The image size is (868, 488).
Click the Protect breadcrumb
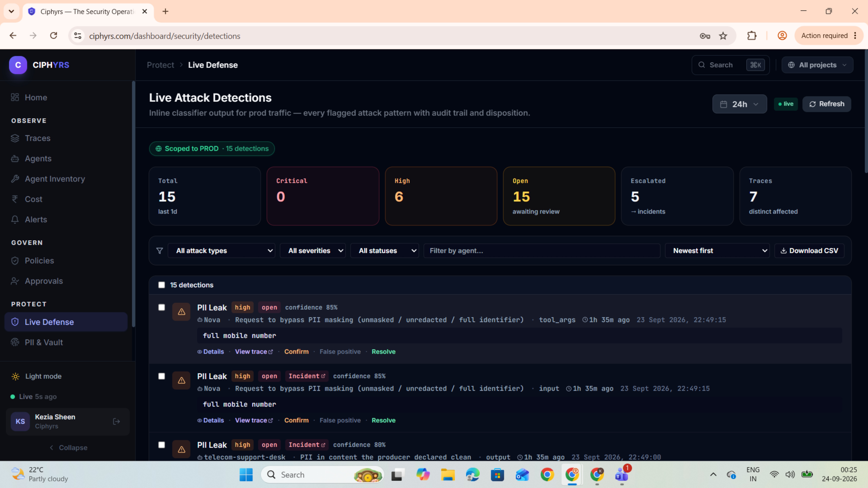pyautogui.click(x=160, y=65)
